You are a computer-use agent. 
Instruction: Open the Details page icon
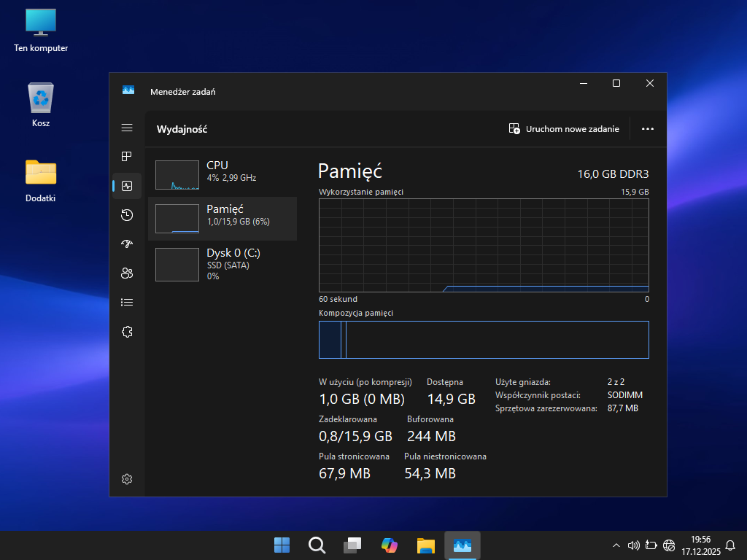coord(127,302)
